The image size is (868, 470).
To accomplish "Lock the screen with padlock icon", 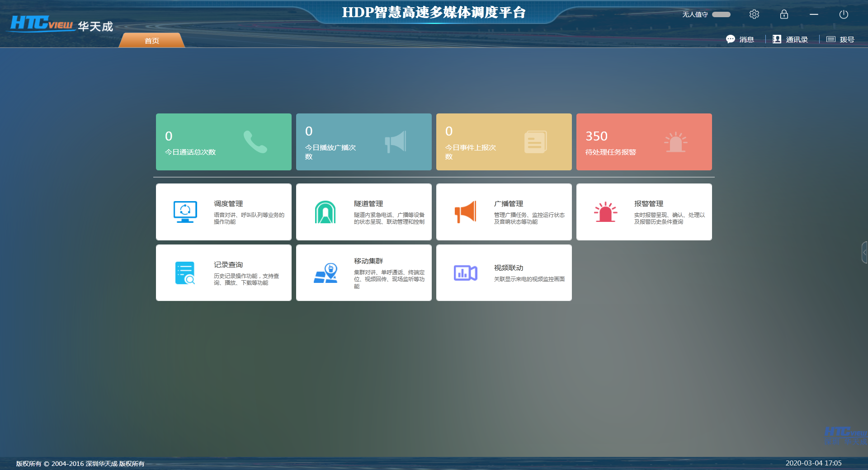I will [784, 14].
